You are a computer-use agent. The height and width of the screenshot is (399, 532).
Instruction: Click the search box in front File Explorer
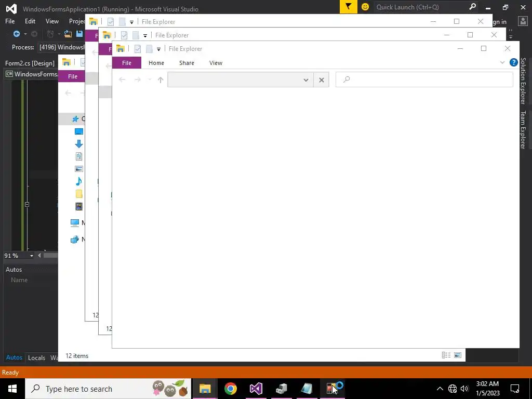(x=424, y=79)
